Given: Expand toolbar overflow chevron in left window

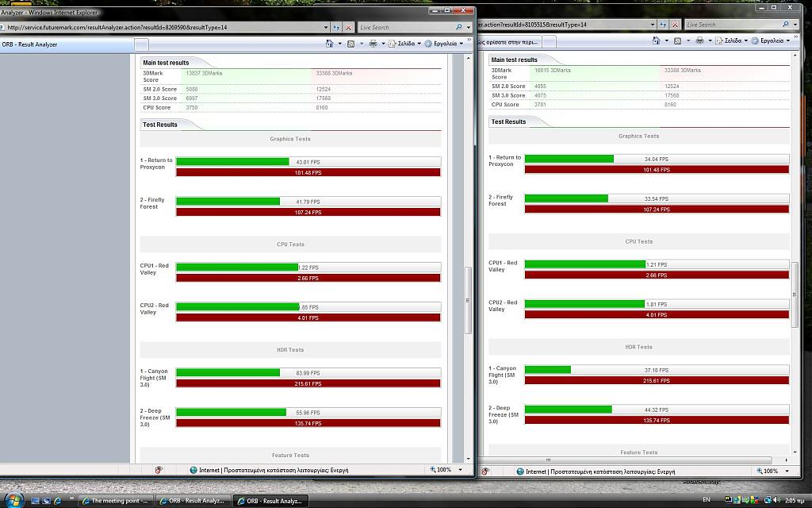Looking at the screenshot, I should (x=469, y=40).
